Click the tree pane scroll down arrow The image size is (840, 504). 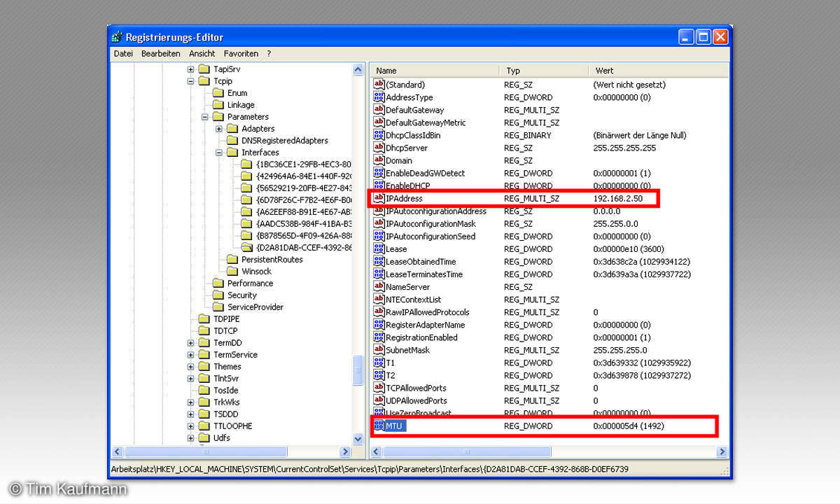pyautogui.click(x=358, y=439)
